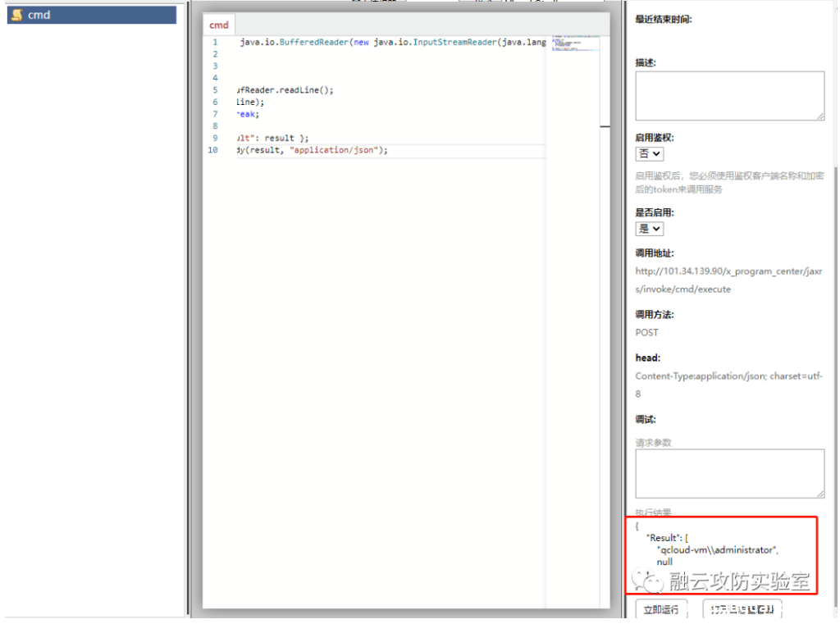Click the null value in result output
Image resolution: width=840 pixels, height=624 pixels.
664,562
